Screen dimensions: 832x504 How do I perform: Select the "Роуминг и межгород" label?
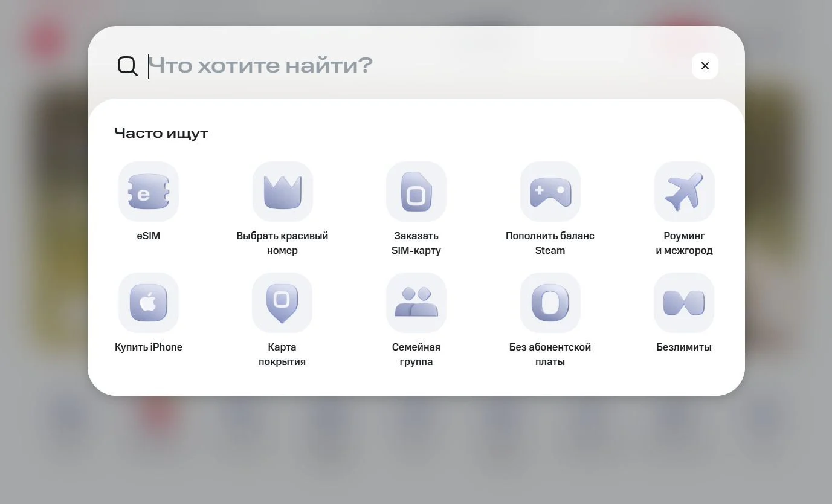[684, 243]
